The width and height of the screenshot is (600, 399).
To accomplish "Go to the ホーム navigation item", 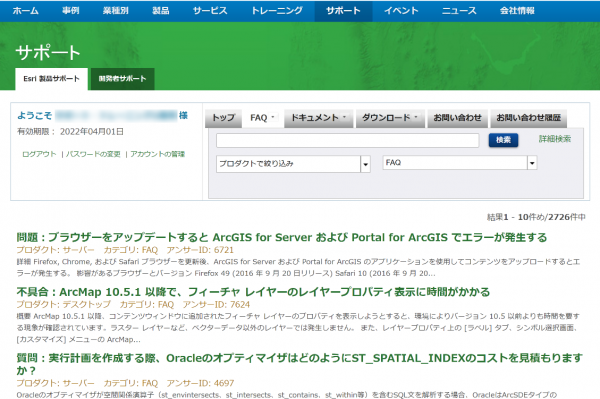I will [x=26, y=11].
